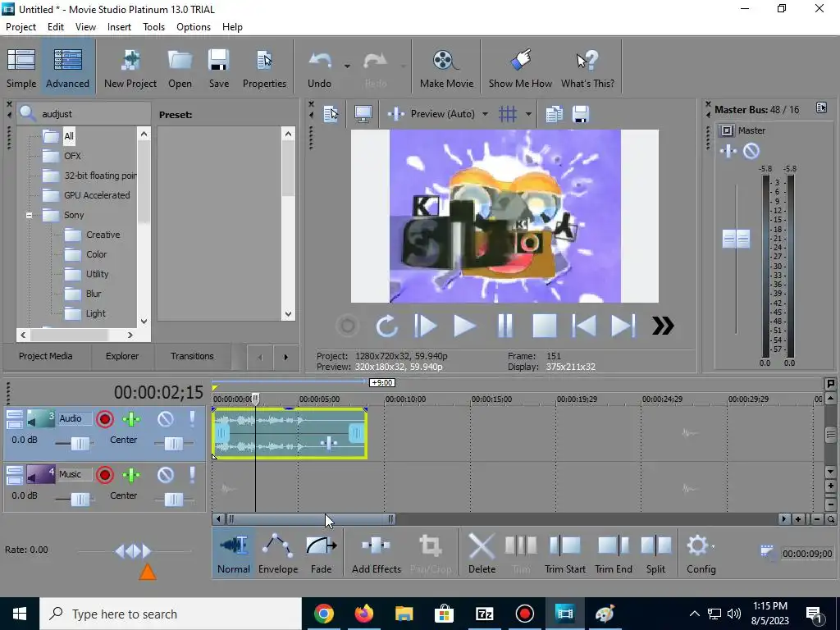
Task: Go to end of project
Action: pos(623,326)
